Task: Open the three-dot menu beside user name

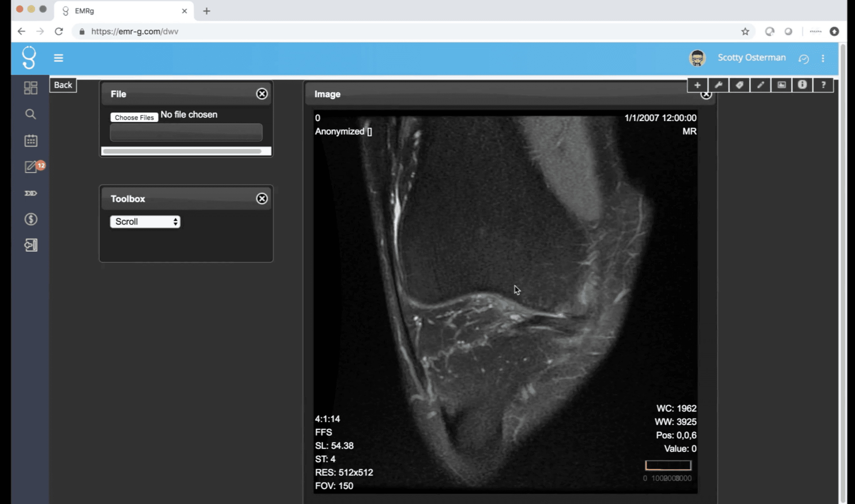Action: tap(823, 58)
